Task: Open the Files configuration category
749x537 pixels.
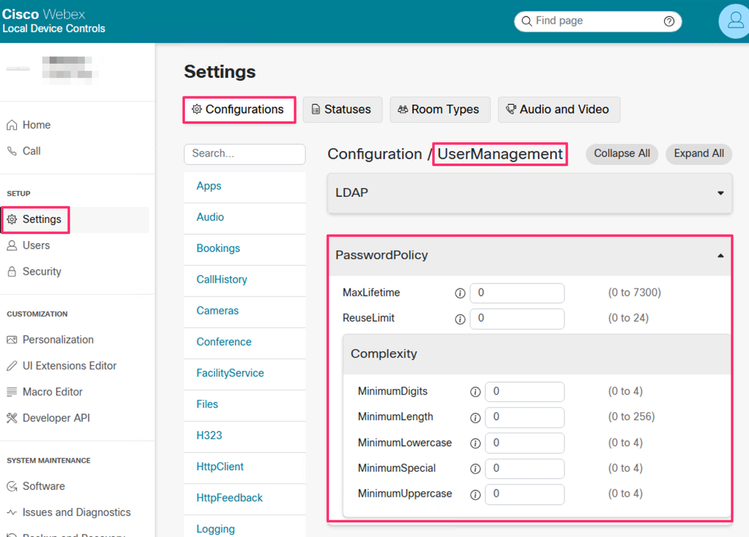Action: click(245, 405)
